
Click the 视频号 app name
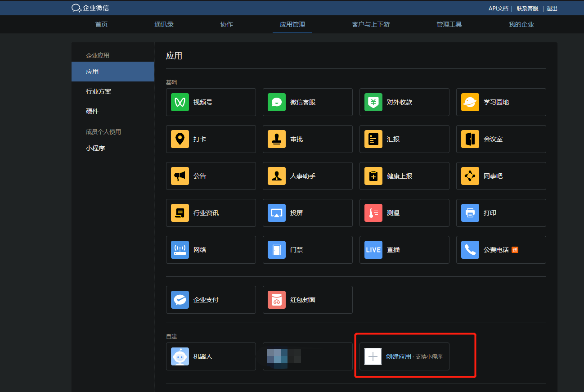203,102
